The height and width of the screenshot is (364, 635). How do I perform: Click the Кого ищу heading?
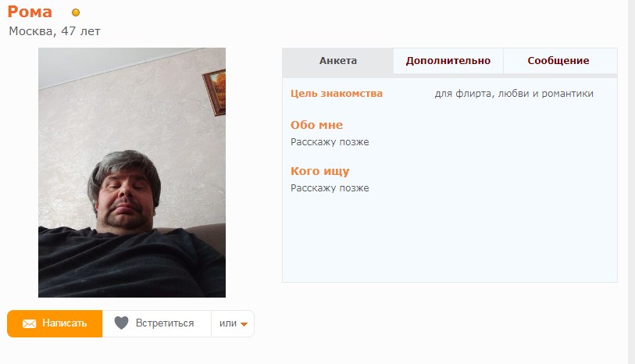[x=320, y=171]
